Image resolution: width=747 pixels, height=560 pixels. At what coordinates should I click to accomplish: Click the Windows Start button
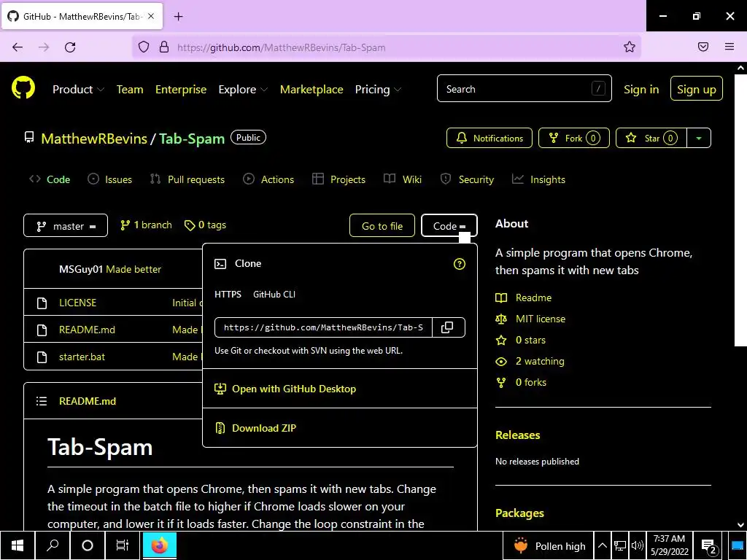[18, 545]
